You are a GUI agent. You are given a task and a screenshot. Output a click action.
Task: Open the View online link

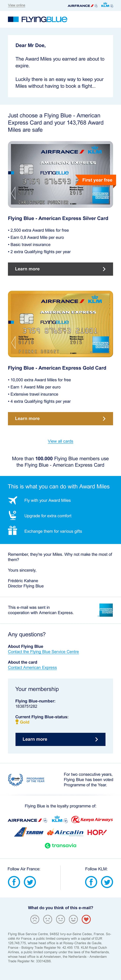coord(16,5)
